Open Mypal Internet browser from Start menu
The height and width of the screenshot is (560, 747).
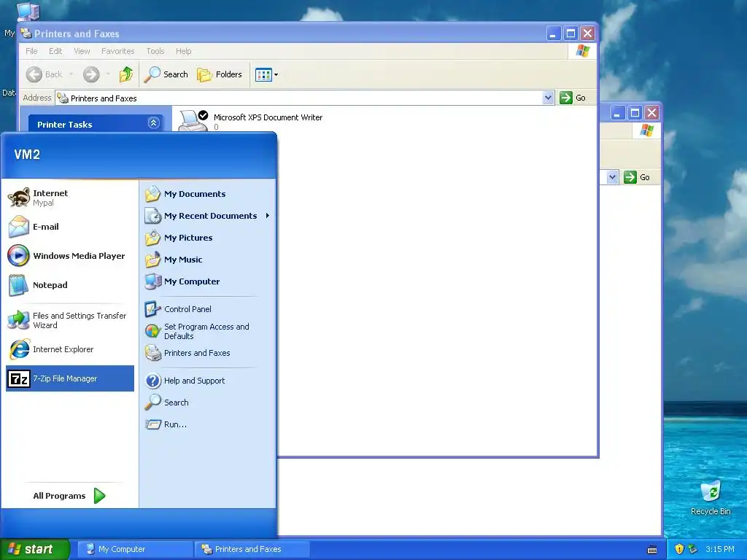(69, 198)
